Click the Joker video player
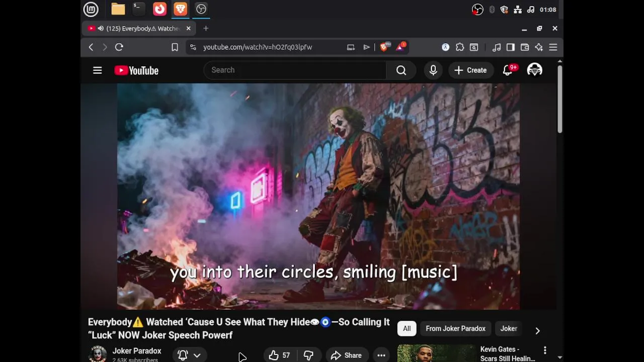Screen dimensions: 644x362 click(x=318, y=197)
